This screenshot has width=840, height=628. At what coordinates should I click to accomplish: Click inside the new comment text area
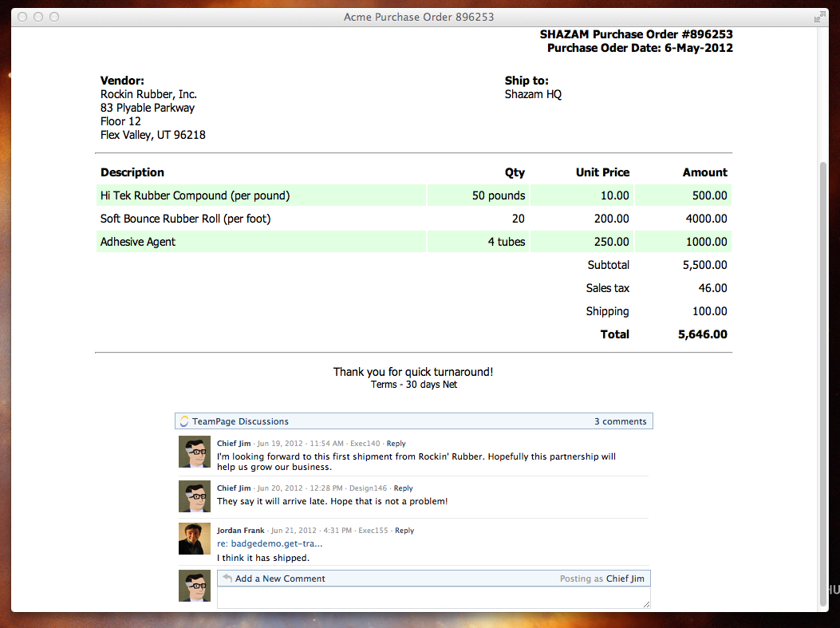[433, 598]
